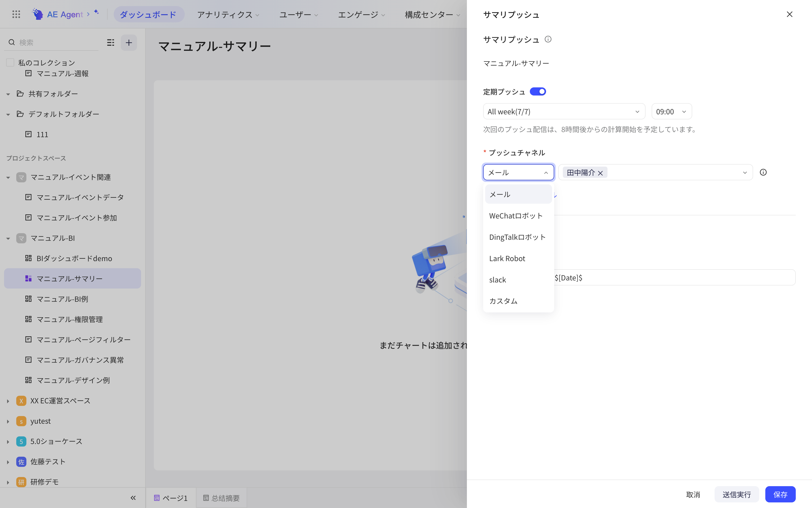This screenshot has height=508, width=812.
Task: Switch to the 总结摘要 tab
Action: tap(222, 498)
